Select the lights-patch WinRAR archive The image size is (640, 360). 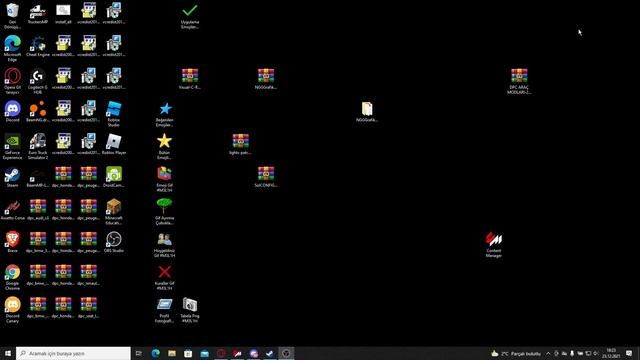coord(240,144)
